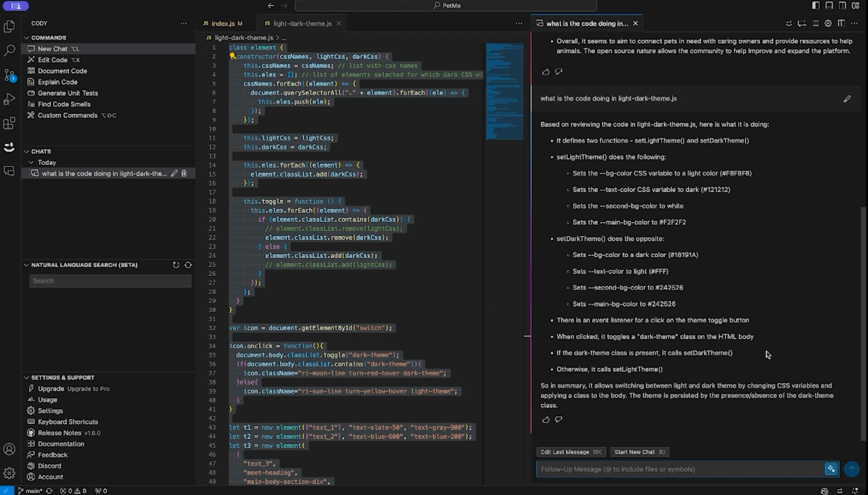This screenshot has height=495, width=868.
Task: Collapse the CHATS section
Action: click(x=27, y=151)
